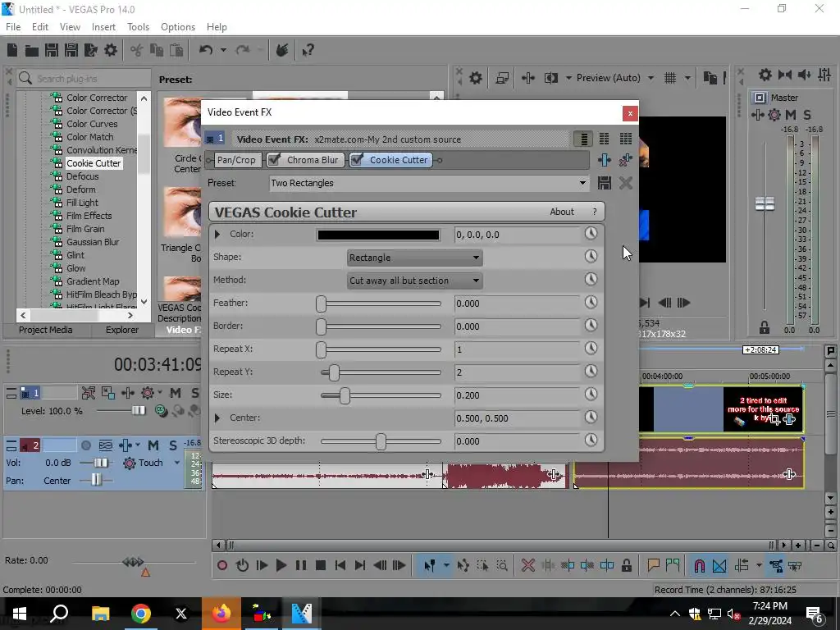Open Video Preview project properties gear
The image size is (840, 630).
475,78
